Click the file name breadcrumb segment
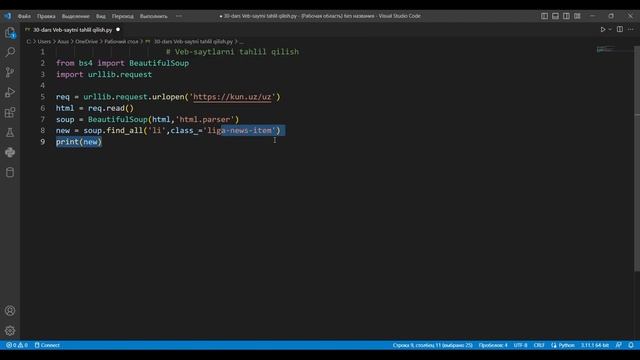Screen dimensions: 640x360 (193, 42)
